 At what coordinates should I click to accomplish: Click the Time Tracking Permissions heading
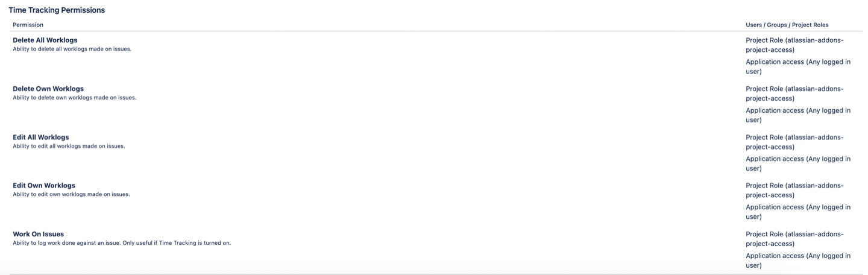(57, 10)
